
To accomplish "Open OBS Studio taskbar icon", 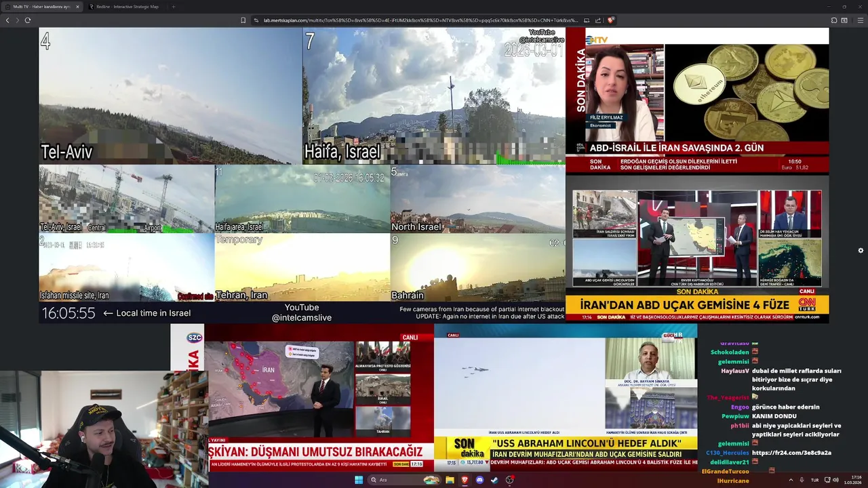I will (x=509, y=480).
